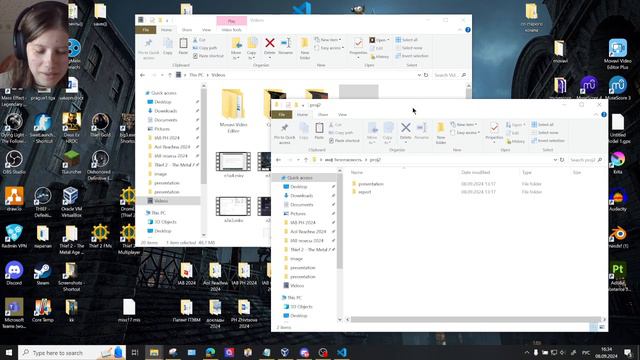
Task: Select the Core Temp desktop icon
Action: coord(42,310)
